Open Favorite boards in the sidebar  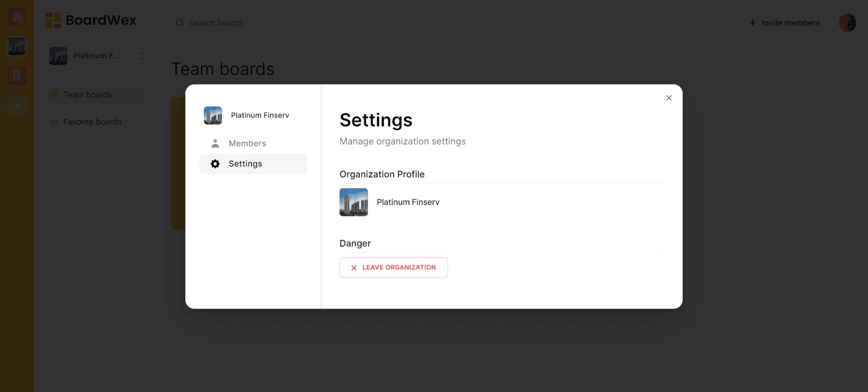[x=92, y=122]
